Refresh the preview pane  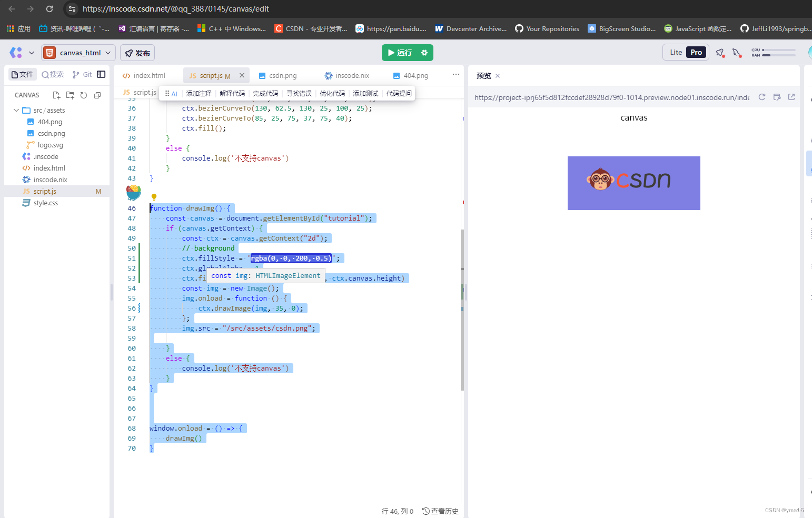[761, 97]
